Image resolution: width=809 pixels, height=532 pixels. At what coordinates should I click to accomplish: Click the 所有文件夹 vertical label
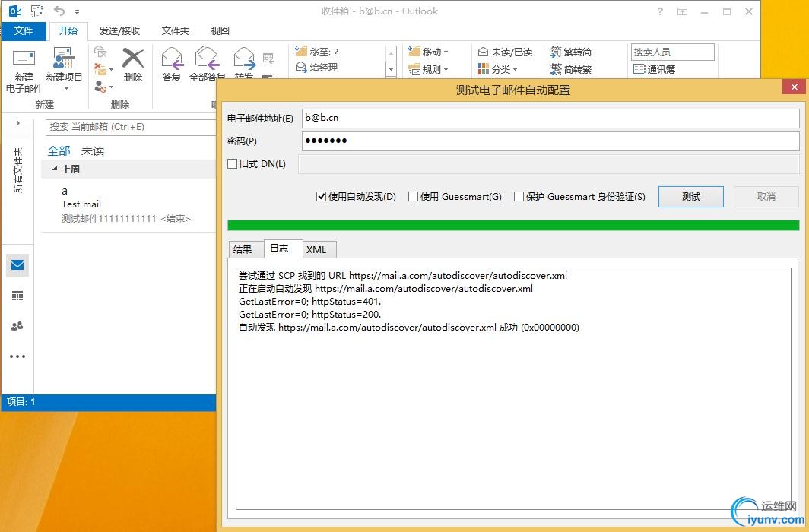click(x=18, y=170)
